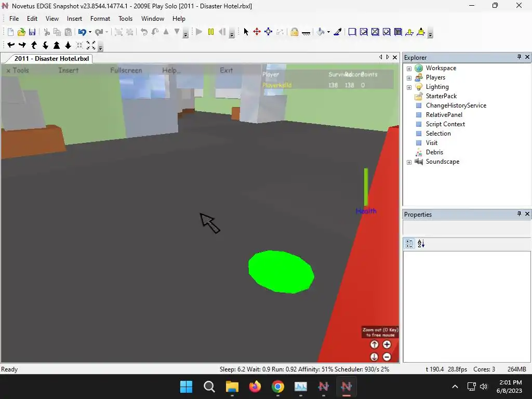Click the in-game Exit button

pyautogui.click(x=227, y=70)
